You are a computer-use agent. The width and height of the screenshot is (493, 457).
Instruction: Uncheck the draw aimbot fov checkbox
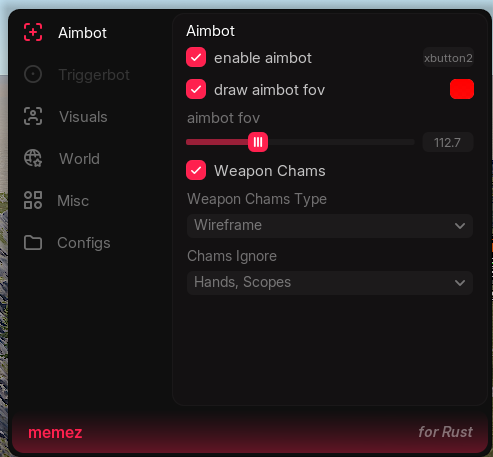[196, 89]
